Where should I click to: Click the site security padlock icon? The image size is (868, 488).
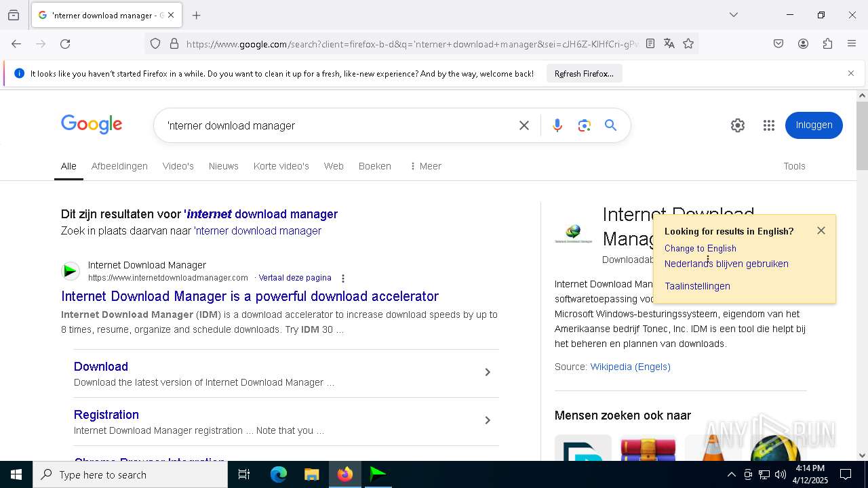click(174, 44)
